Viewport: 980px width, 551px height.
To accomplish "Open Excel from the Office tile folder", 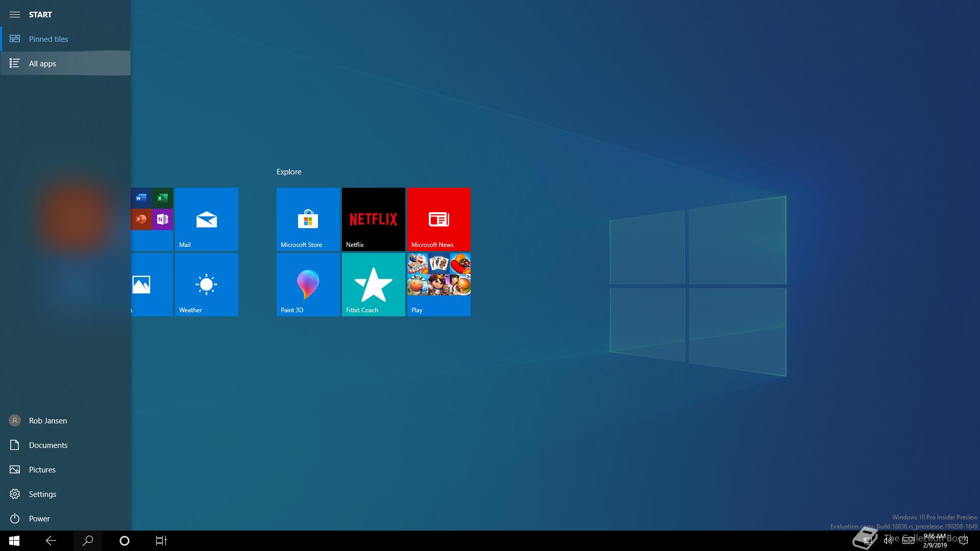I will coord(162,198).
